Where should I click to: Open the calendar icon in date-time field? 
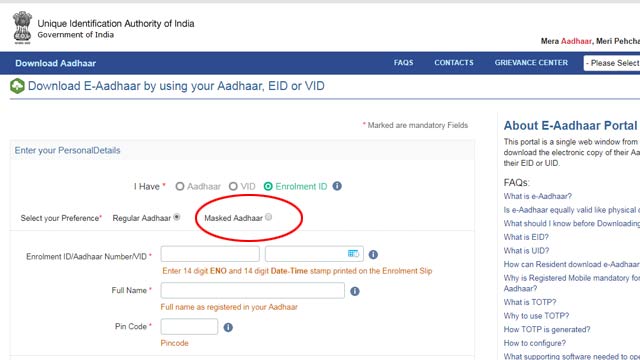(x=353, y=254)
